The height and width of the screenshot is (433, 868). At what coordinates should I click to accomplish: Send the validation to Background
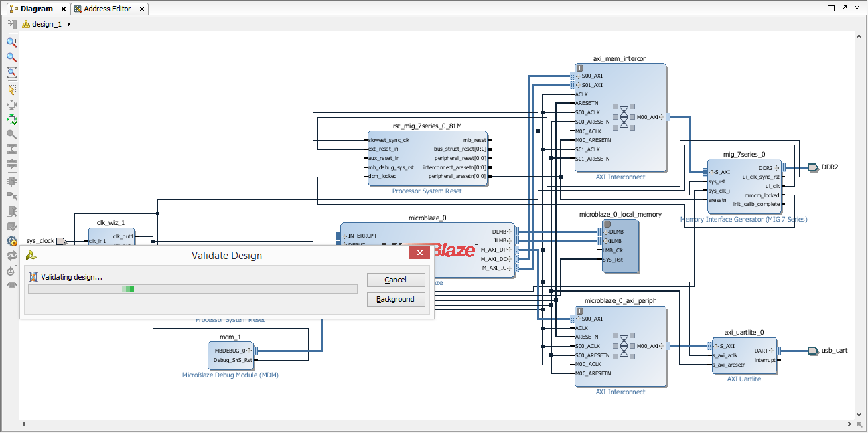coord(396,299)
